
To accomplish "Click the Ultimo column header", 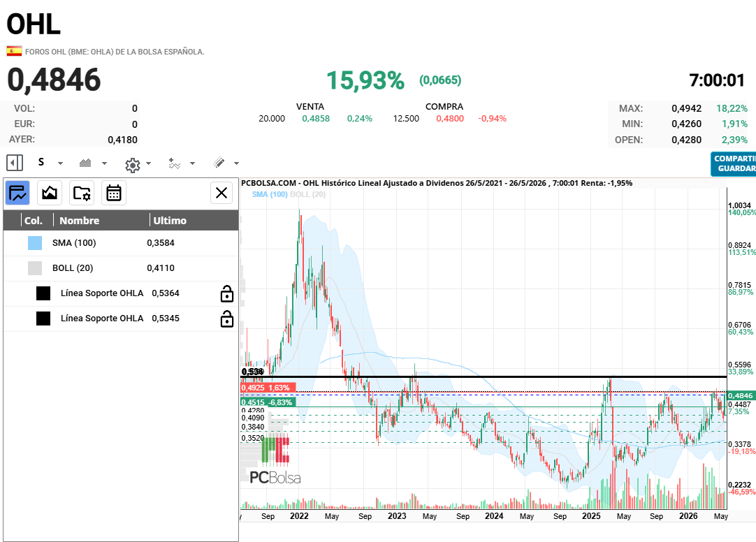I will click(x=170, y=221).
